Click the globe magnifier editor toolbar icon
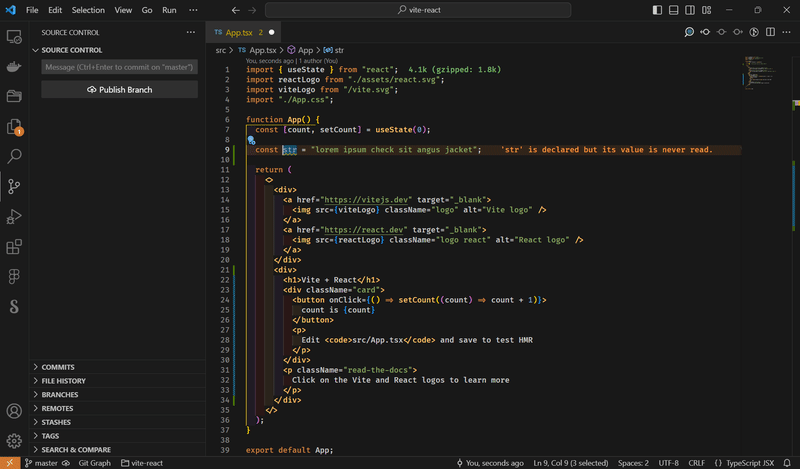Viewport: 800px width, 469px height. (x=689, y=32)
